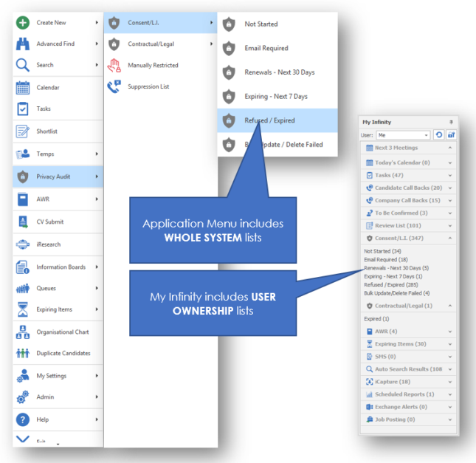
Task: Open the Contractual/Legal submenu
Action: pos(159,44)
